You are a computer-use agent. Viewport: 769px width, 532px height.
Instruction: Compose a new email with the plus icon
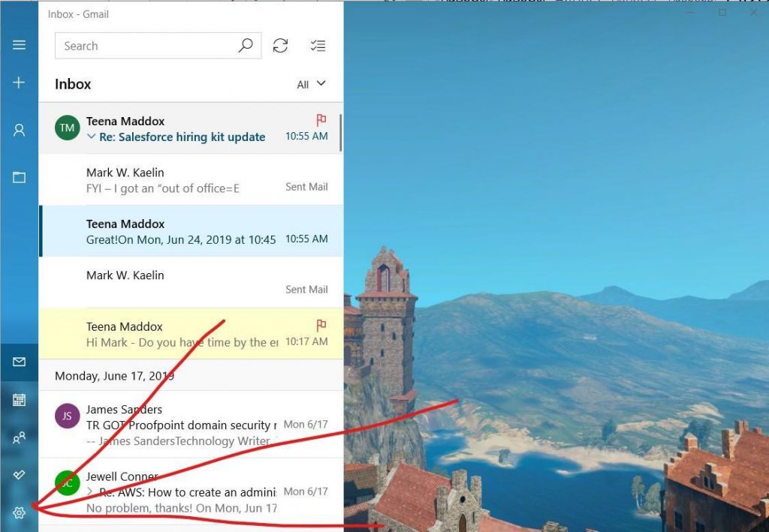pyautogui.click(x=19, y=83)
